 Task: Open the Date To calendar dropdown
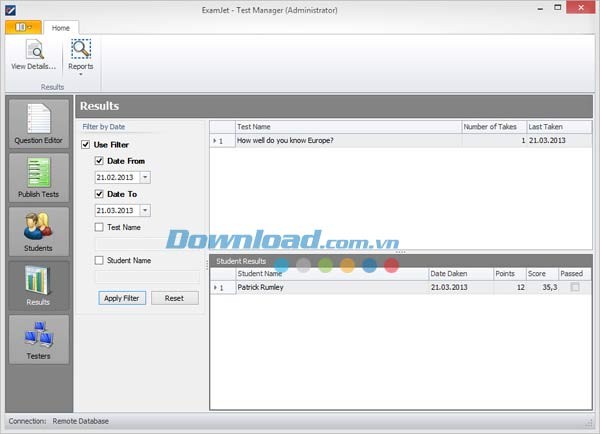coord(145,210)
